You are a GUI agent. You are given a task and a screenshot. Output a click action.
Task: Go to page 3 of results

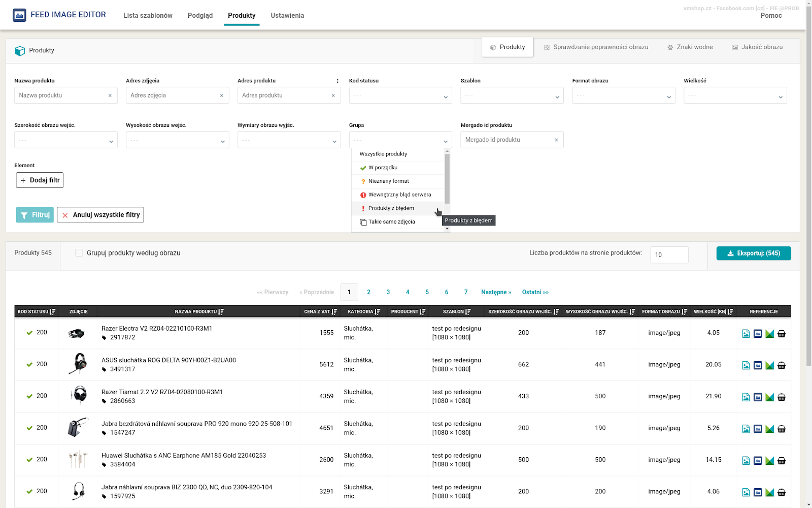click(388, 292)
